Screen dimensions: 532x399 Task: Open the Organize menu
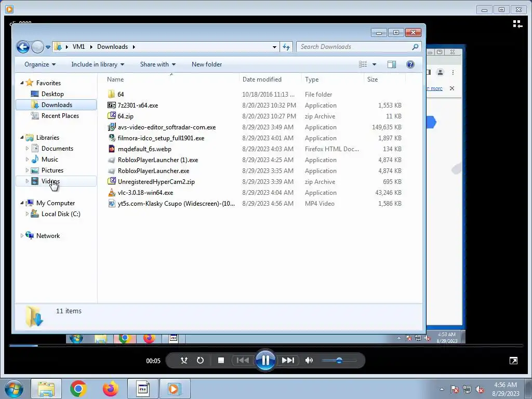point(40,64)
